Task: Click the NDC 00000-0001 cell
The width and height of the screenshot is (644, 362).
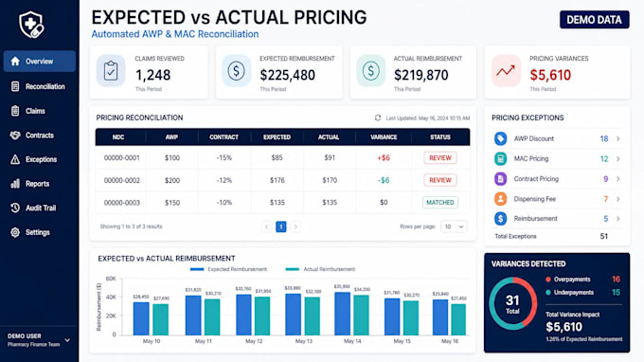Action: click(121, 158)
